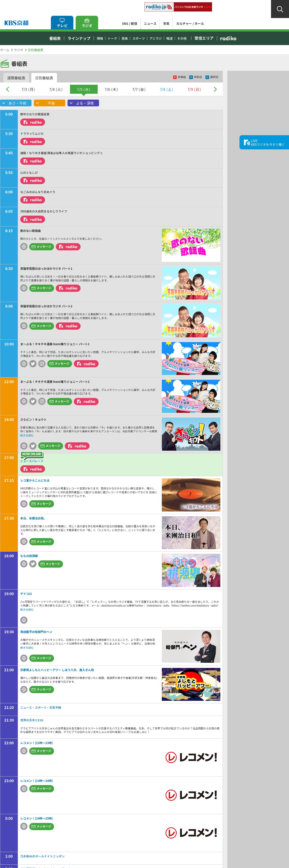Open 世界の天木とESG program title
Viewport: 289px width, 868px height.
32,720
